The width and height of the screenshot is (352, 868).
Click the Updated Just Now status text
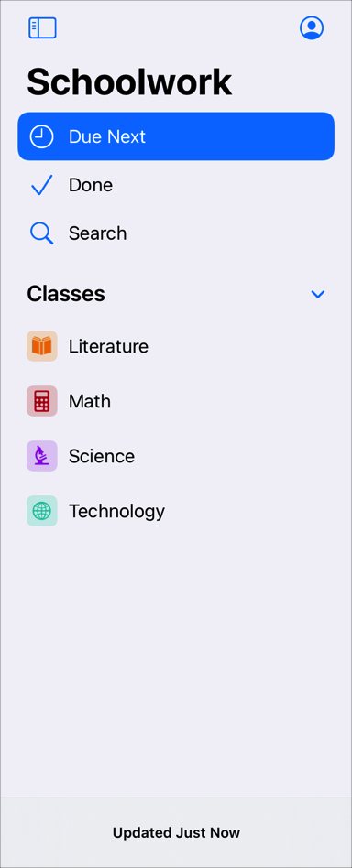[x=176, y=832]
